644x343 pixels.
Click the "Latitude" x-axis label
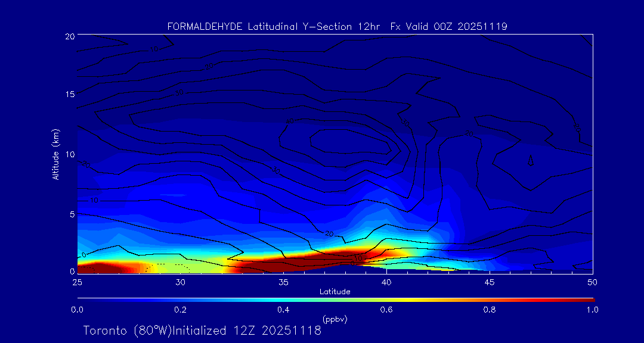coord(335,292)
